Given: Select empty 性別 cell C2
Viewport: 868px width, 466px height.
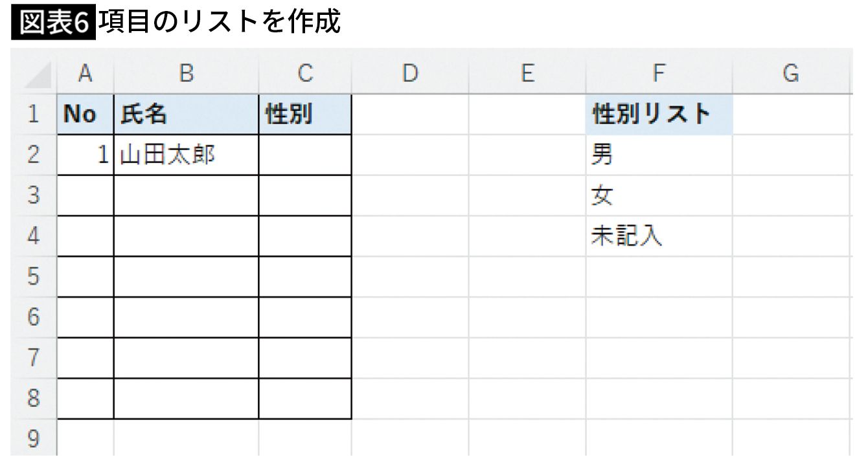Looking at the screenshot, I should (x=305, y=155).
